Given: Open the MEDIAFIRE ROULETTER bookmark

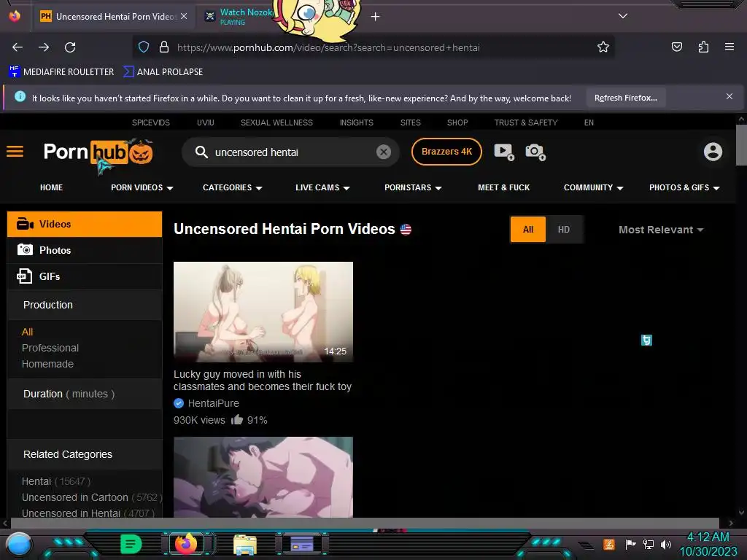Looking at the screenshot, I should 61,72.
